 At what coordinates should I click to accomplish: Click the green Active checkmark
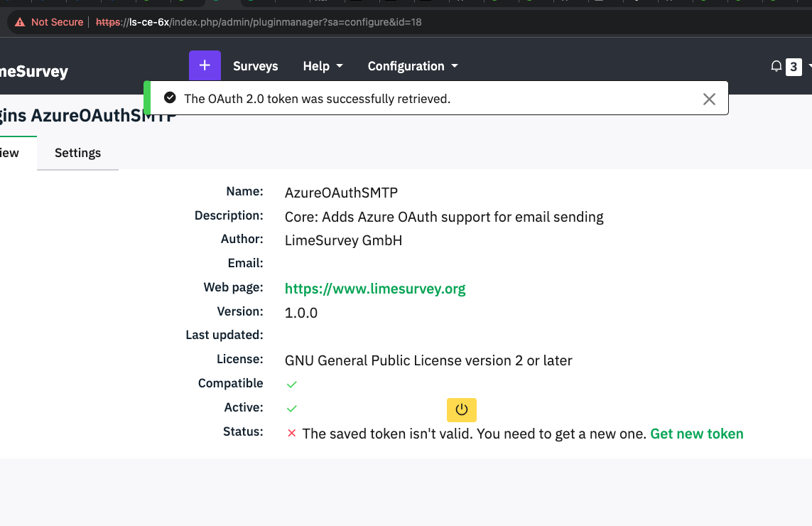click(x=291, y=408)
